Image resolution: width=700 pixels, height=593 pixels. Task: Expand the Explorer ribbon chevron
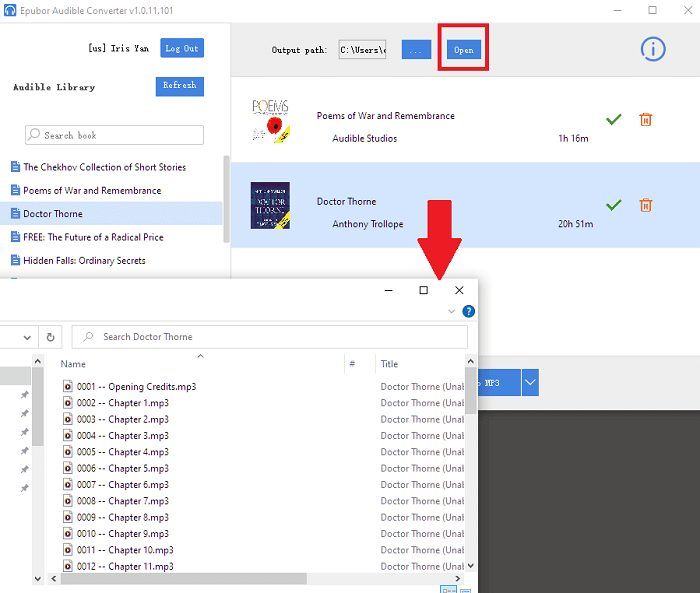coord(451,311)
